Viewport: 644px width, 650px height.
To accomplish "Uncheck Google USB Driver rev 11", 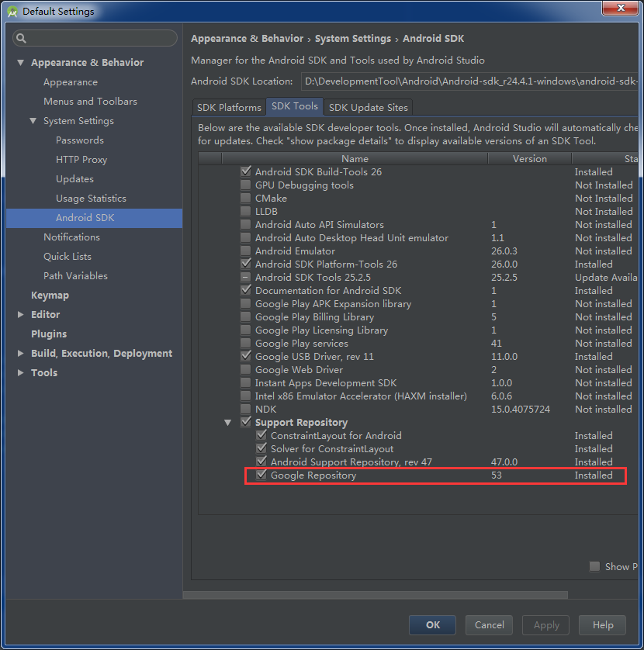I will (x=245, y=356).
